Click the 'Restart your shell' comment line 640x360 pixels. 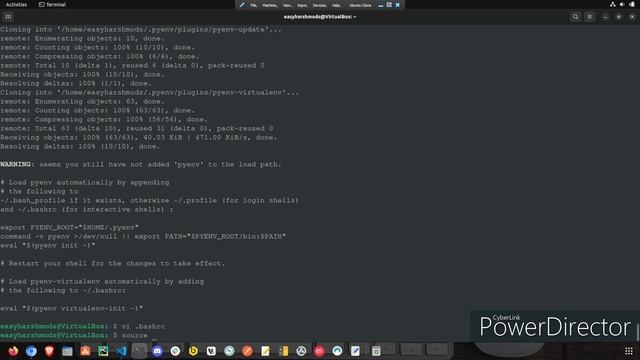click(113, 263)
